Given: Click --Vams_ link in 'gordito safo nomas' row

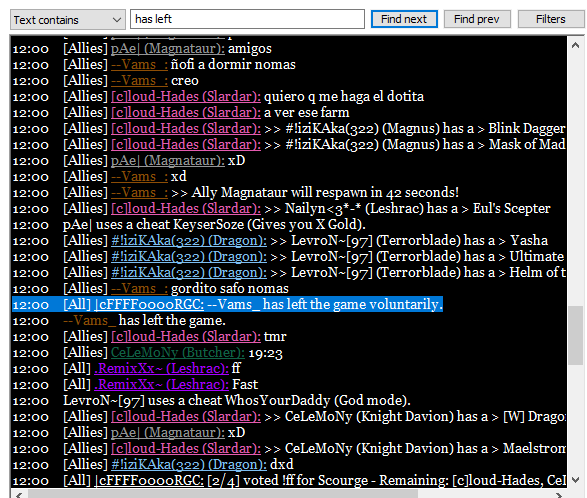Looking at the screenshot, I should click(139, 289).
